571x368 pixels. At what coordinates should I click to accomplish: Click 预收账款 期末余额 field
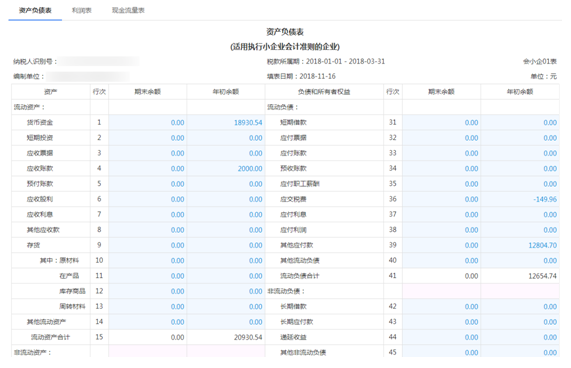(441, 169)
